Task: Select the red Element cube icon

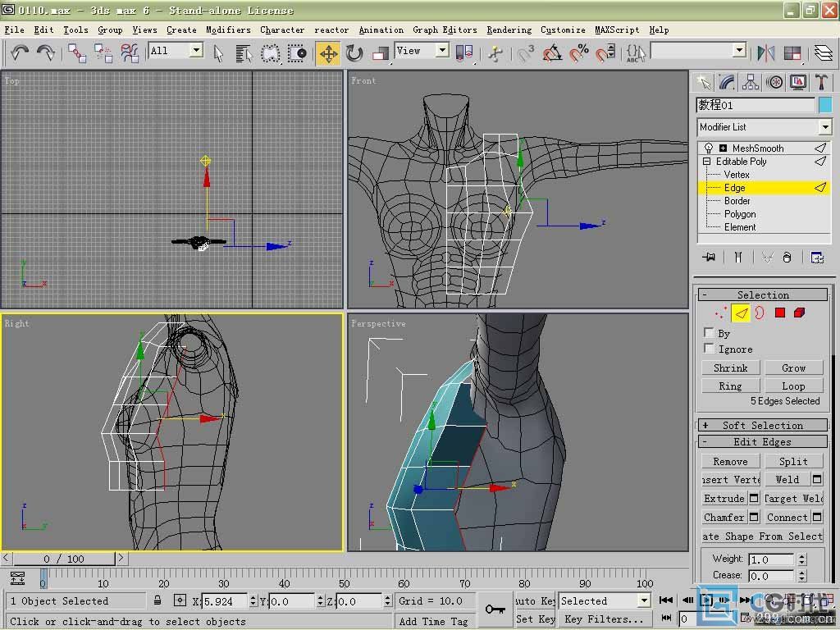Action: pyautogui.click(x=799, y=313)
